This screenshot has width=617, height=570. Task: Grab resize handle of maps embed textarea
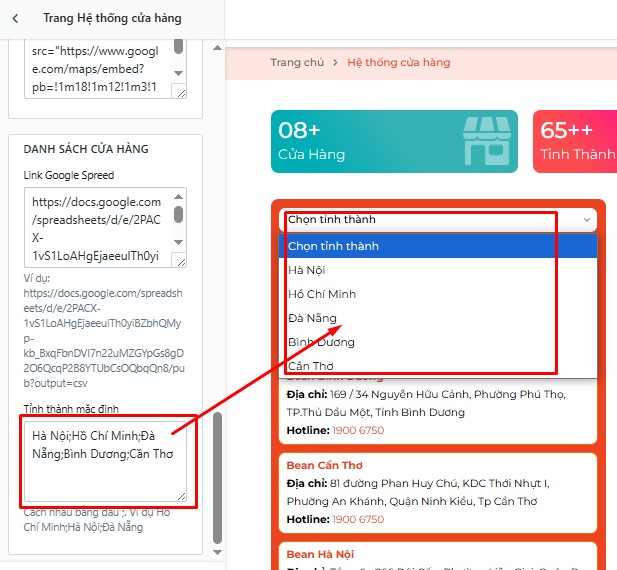click(181, 93)
